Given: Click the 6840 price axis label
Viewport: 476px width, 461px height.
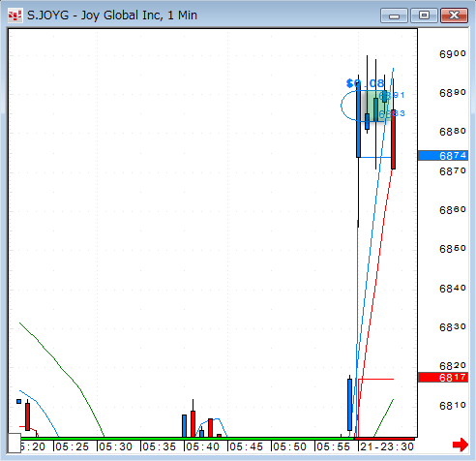Looking at the screenshot, I should (x=453, y=289).
